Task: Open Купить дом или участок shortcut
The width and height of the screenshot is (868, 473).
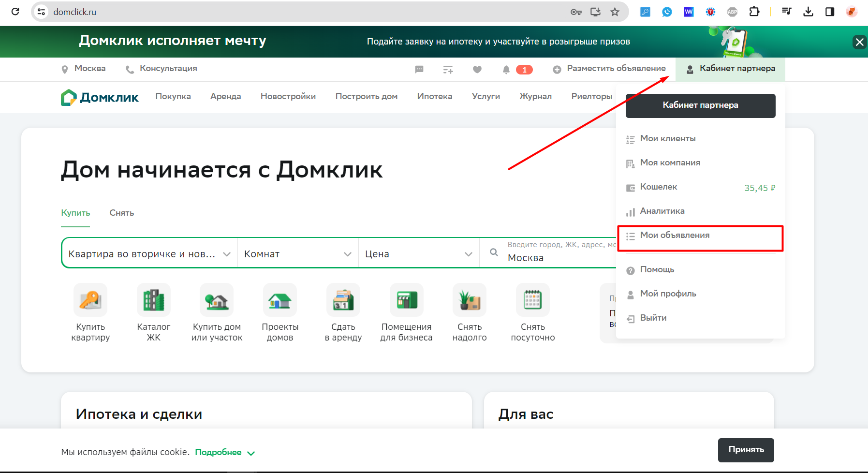Action: (217, 313)
